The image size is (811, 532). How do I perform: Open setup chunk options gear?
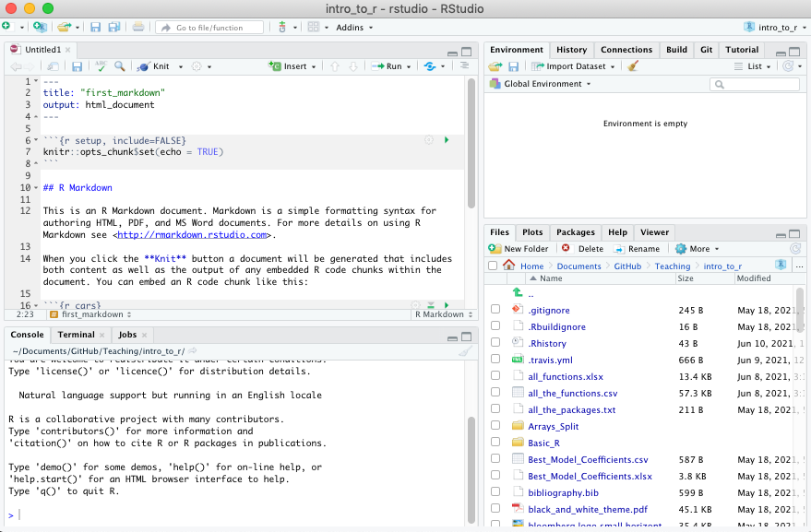pos(429,139)
